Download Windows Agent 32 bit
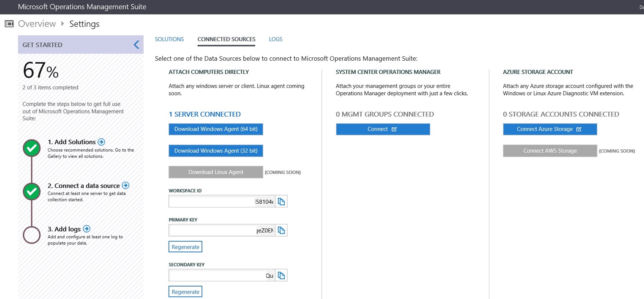This screenshot has width=644, height=299. coord(216,151)
